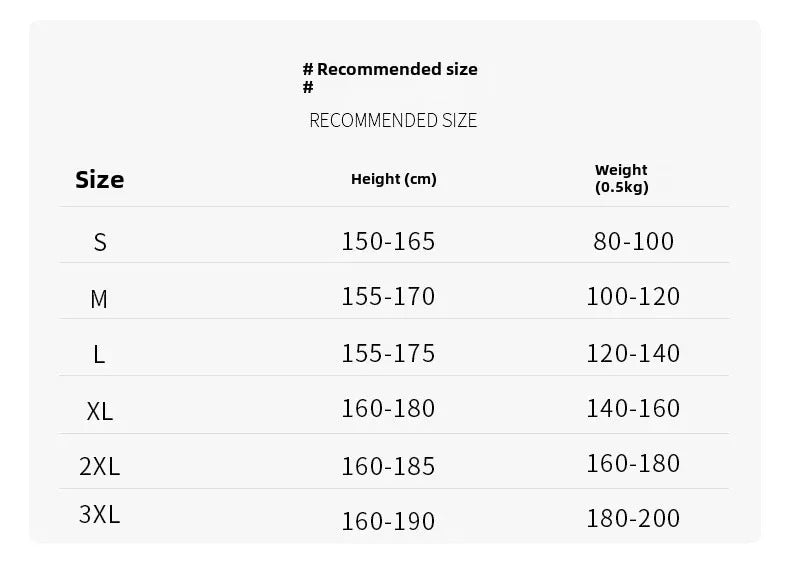Click weight value 120-140
The width and height of the screenshot is (790, 569).
click(633, 353)
